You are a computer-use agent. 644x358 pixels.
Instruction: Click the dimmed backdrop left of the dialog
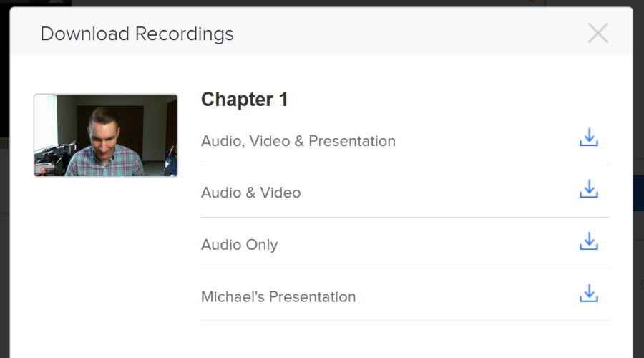point(4,246)
